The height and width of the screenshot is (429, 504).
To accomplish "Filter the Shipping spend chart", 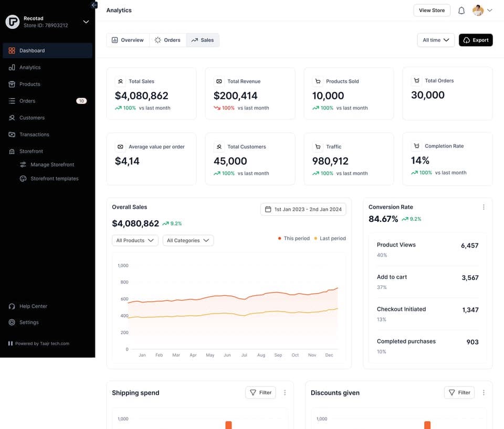I will 260,393.
